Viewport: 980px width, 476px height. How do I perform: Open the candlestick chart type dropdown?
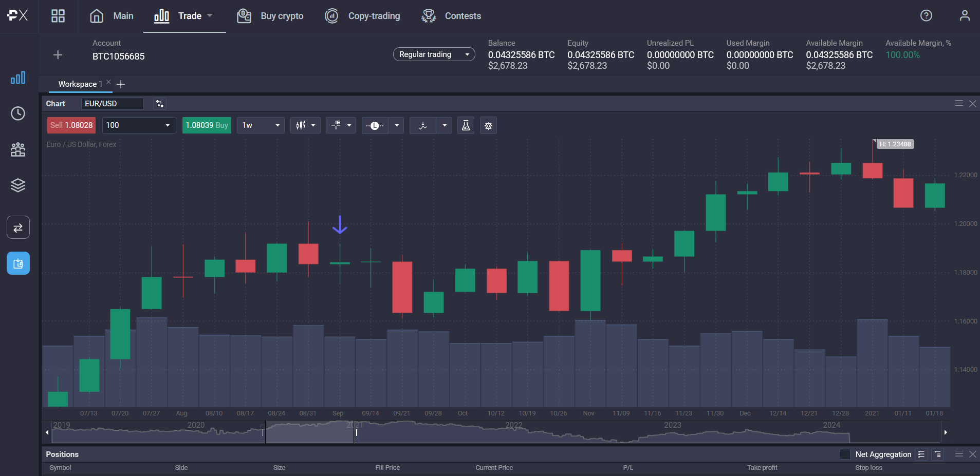(305, 125)
